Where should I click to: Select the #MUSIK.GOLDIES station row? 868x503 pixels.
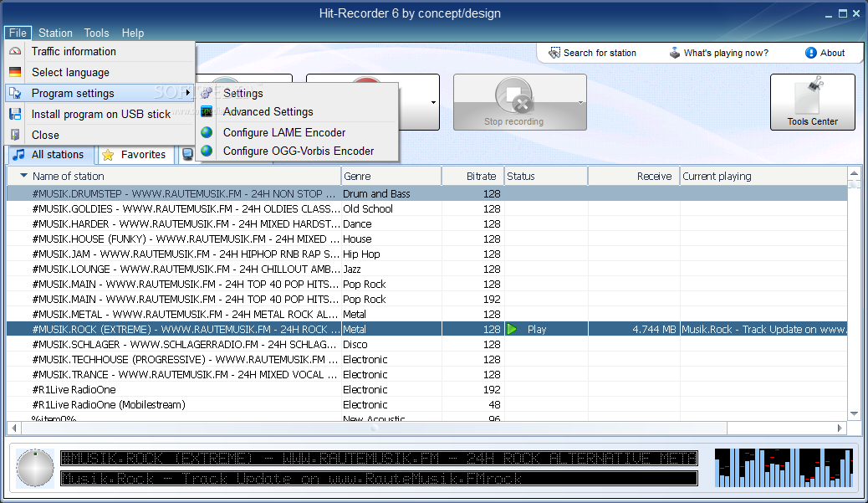tap(426, 209)
